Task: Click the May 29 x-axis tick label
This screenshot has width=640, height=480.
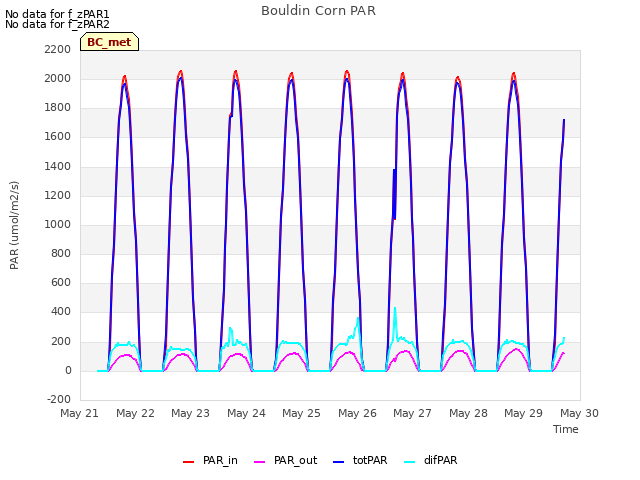Action: (524, 413)
